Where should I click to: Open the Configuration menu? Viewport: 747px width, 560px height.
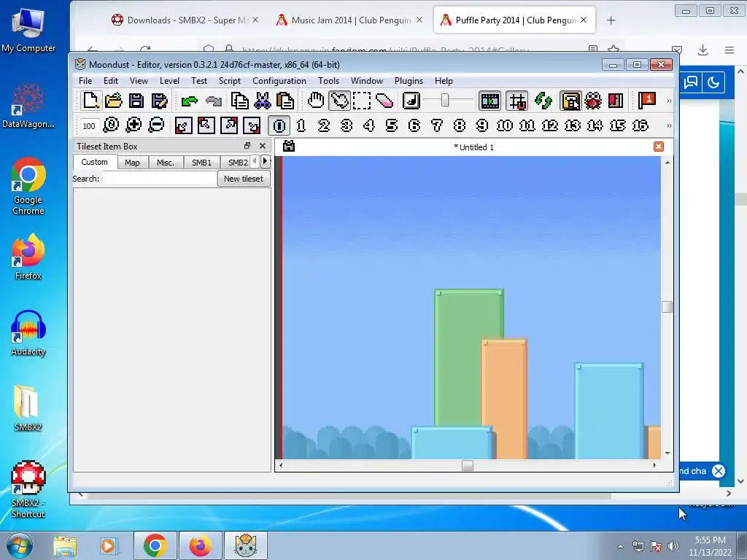pyautogui.click(x=279, y=81)
